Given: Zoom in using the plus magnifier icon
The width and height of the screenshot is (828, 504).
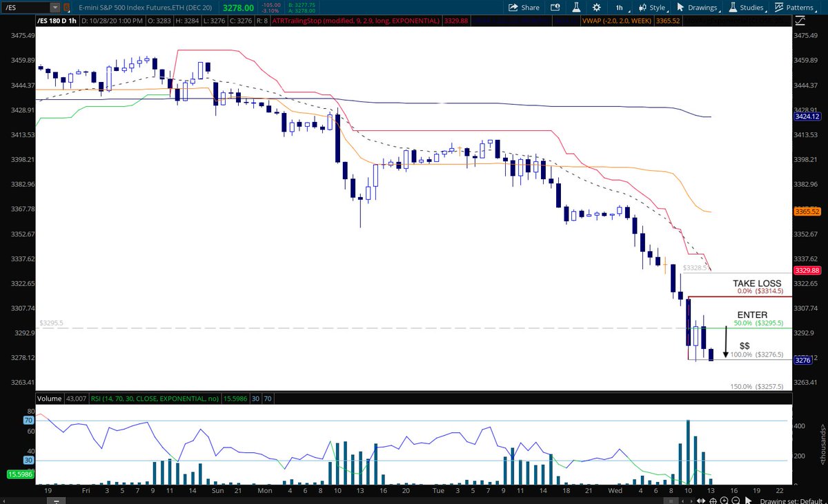Looking at the screenshot, I should click(724, 500).
